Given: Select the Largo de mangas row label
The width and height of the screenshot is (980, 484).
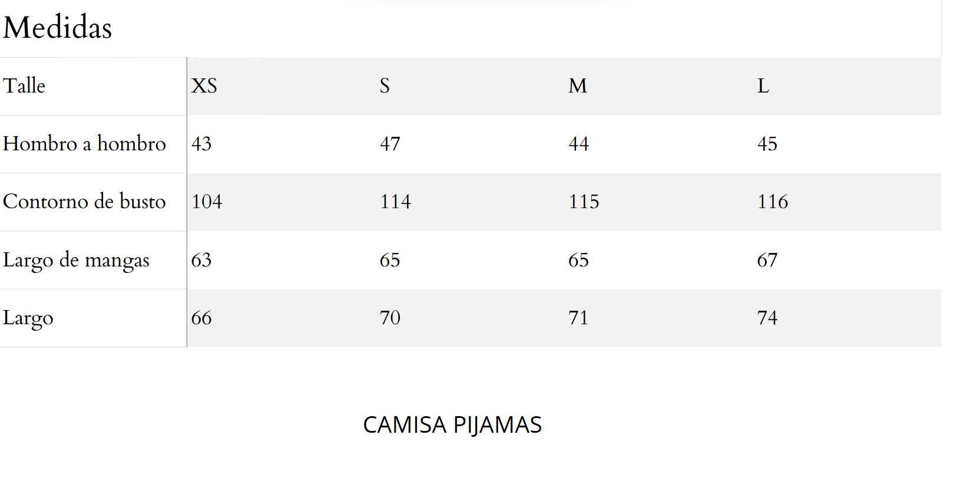Looking at the screenshot, I should pos(76,261).
